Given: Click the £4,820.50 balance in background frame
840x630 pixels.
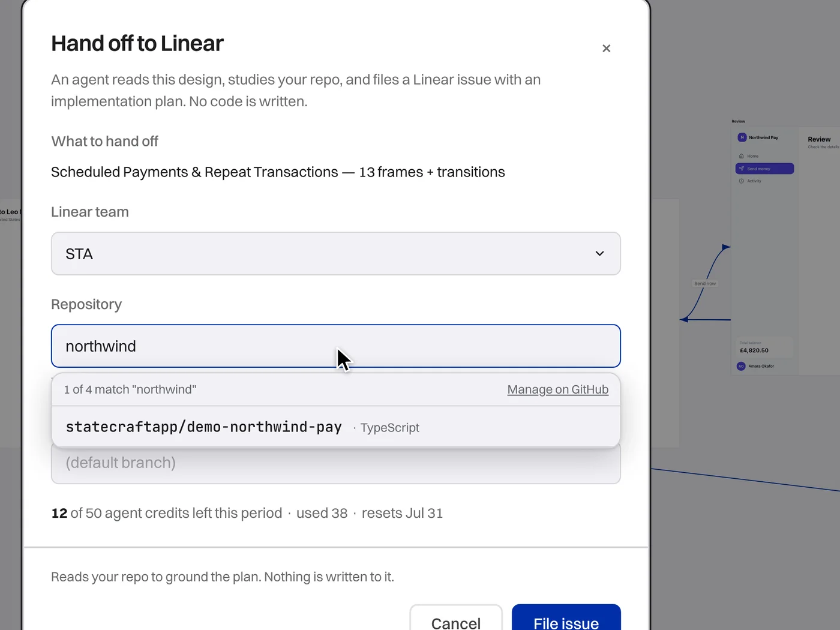Looking at the screenshot, I should (754, 350).
